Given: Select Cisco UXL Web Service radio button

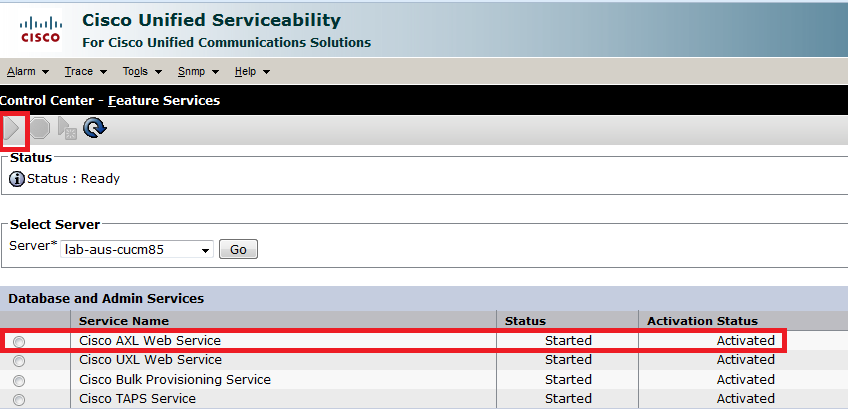Looking at the screenshot, I should point(19,361).
